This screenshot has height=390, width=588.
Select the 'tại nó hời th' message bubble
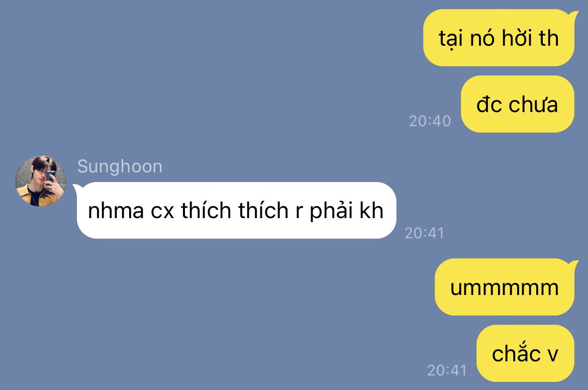click(499, 38)
